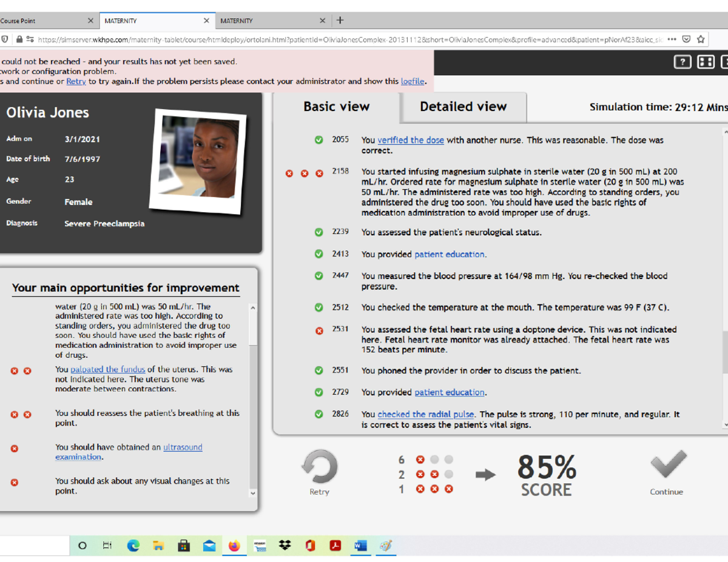This screenshot has width=728, height=562.
Task: Save the page to Pocket
Action: coord(686,39)
